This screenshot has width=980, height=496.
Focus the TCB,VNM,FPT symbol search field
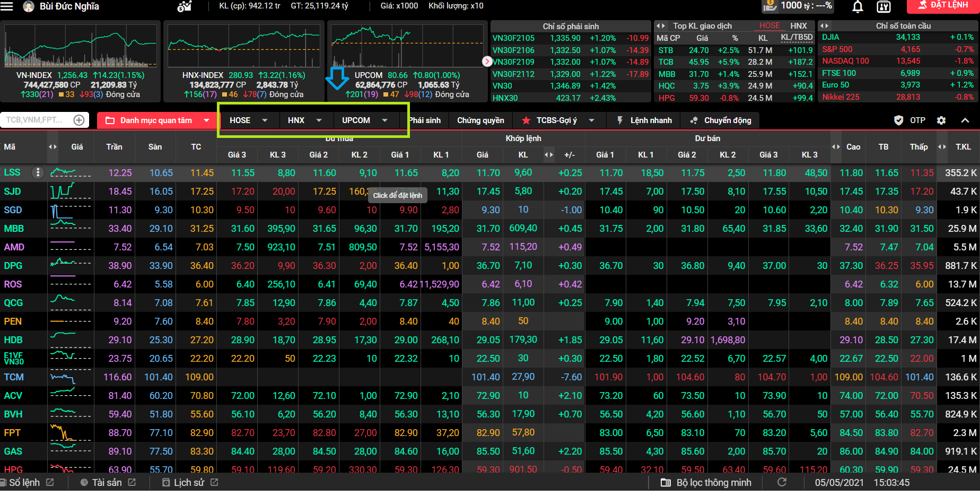point(35,120)
